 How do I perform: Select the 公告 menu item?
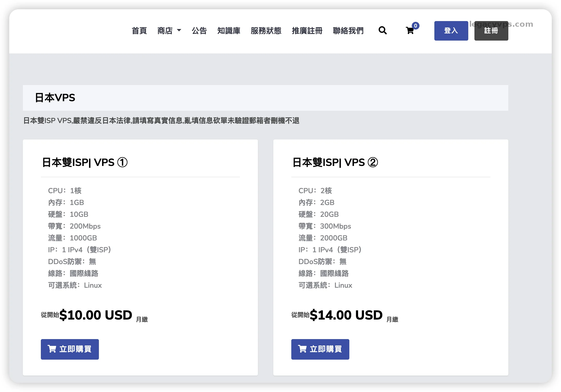pos(200,31)
